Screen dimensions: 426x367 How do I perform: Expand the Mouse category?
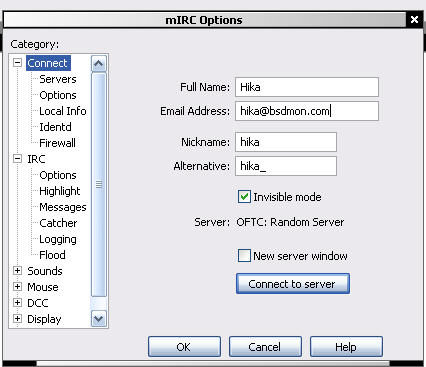pos(17,287)
